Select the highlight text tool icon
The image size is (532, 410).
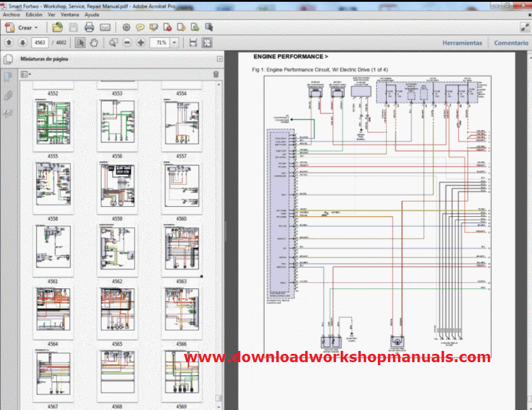click(154, 28)
